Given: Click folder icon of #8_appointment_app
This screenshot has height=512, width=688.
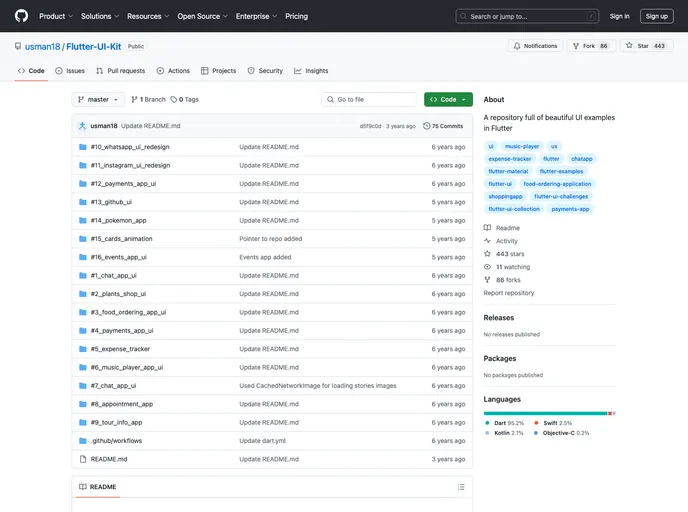Looking at the screenshot, I should [82, 404].
